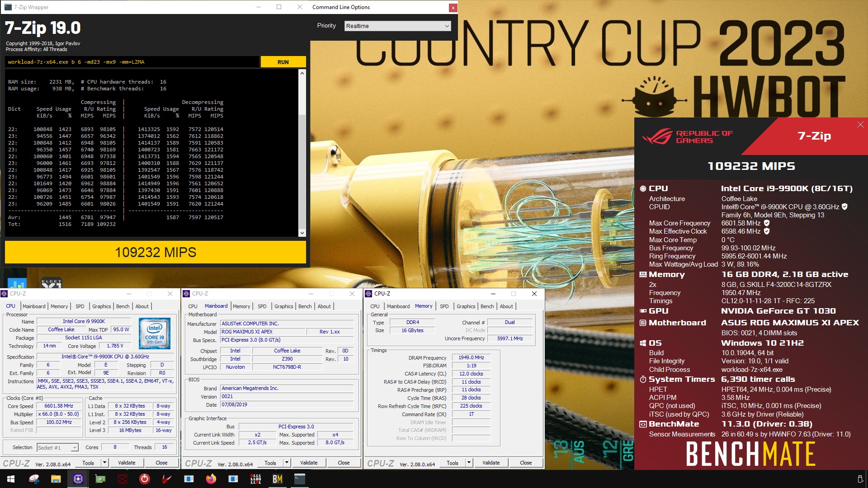Image resolution: width=868 pixels, height=488 pixels.
Task: Click the verified shield next to 6598.46 MHz
Action: click(767, 231)
